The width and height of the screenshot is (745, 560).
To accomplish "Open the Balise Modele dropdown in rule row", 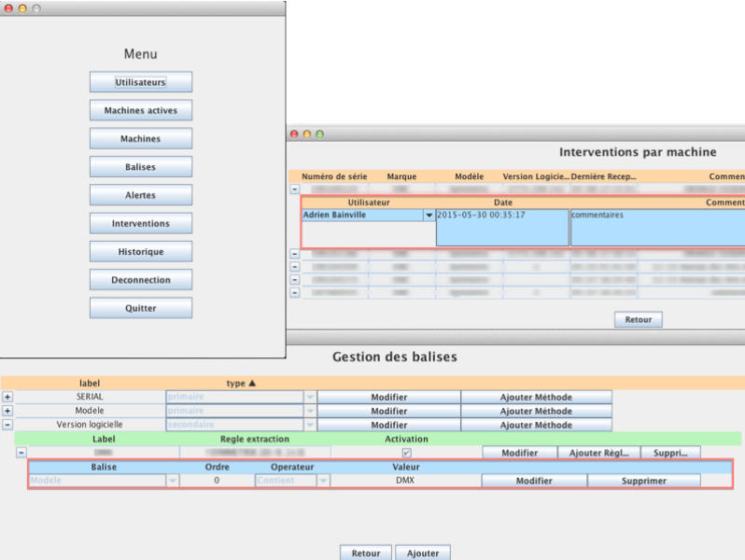I will (173, 481).
